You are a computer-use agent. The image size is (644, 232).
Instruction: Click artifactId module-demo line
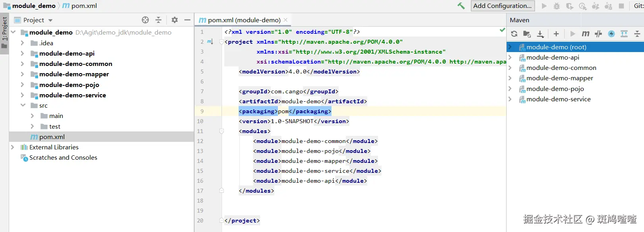pyautogui.click(x=303, y=101)
